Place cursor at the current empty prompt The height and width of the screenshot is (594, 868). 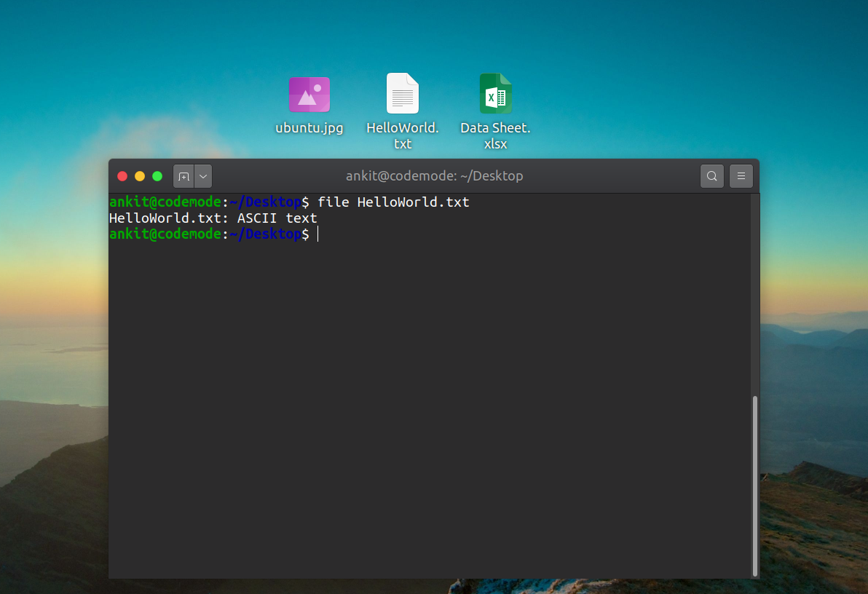(318, 234)
